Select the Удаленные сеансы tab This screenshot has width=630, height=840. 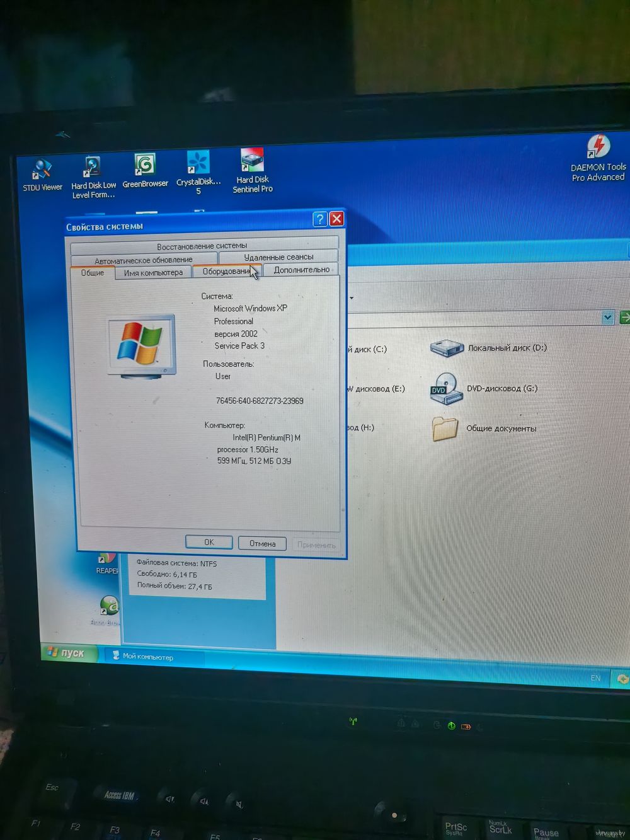278,257
